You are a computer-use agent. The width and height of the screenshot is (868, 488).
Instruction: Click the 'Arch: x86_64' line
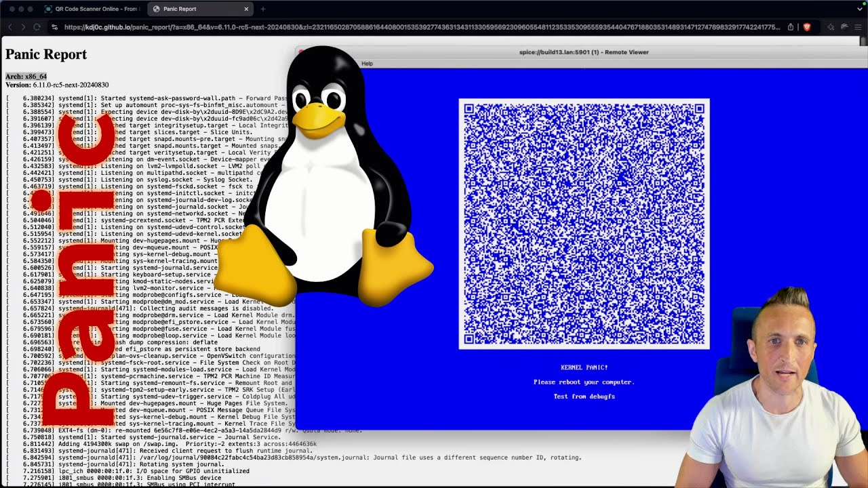(x=26, y=77)
